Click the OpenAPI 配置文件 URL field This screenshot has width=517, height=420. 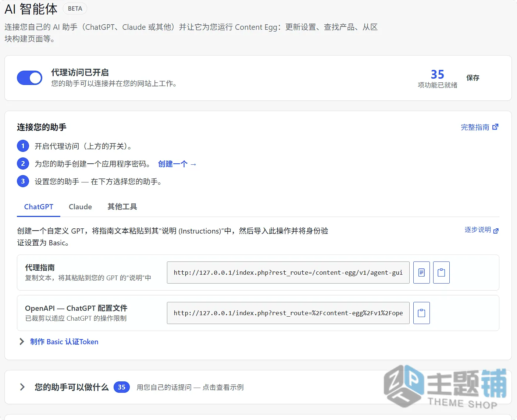pyautogui.click(x=288, y=313)
